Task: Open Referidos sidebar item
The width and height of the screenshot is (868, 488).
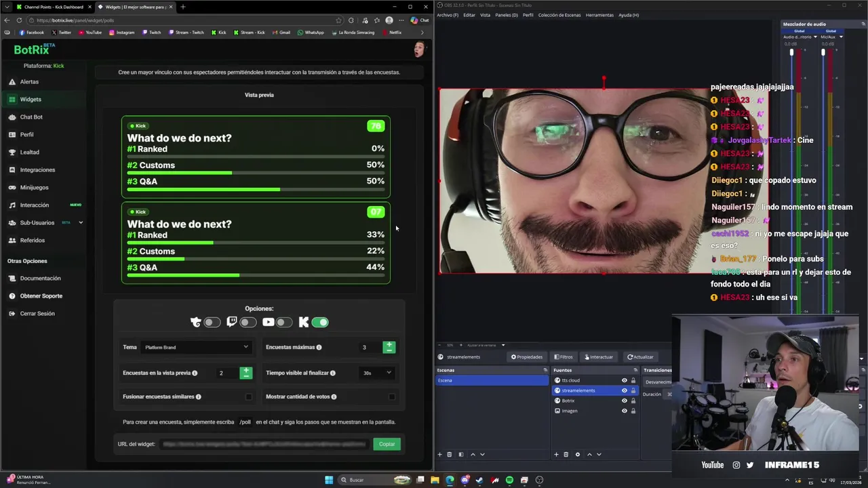Action: point(33,240)
